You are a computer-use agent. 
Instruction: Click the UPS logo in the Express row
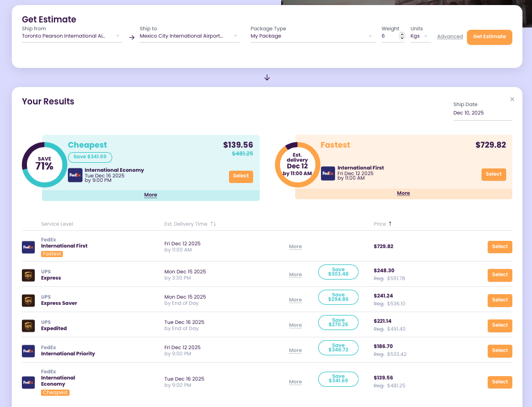(28, 275)
